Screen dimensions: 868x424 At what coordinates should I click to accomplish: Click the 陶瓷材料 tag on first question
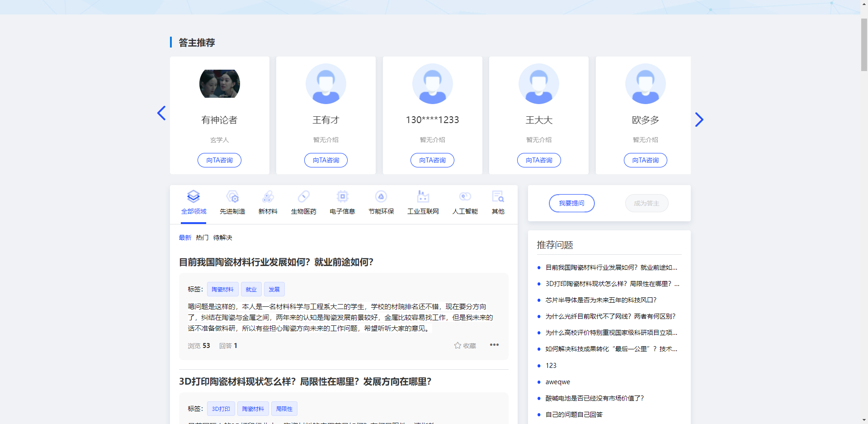click(x=222, y=289)
